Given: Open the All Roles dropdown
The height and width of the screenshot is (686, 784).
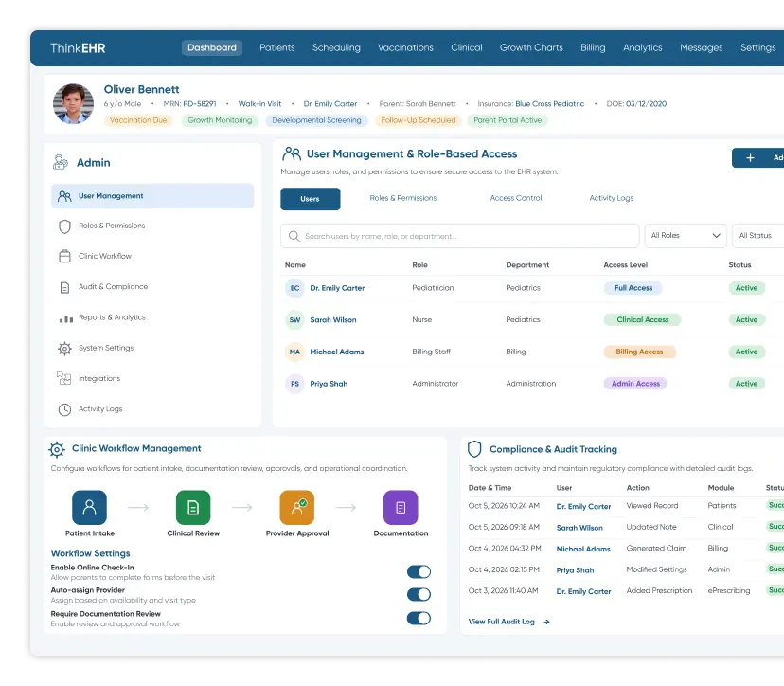Looking at the screenshot, I should 685,236.
